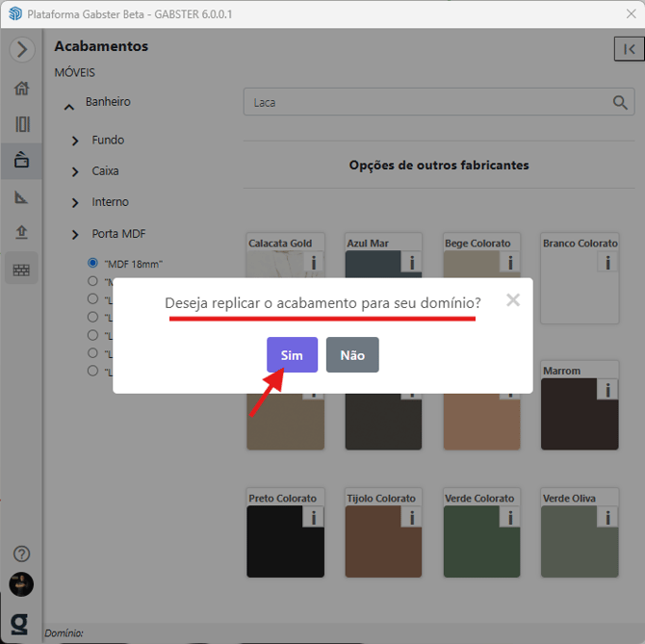Collapse the Banheiro category
Image resolution: width=645 pixels, height=644 pixels.
[x=68, y=103]
